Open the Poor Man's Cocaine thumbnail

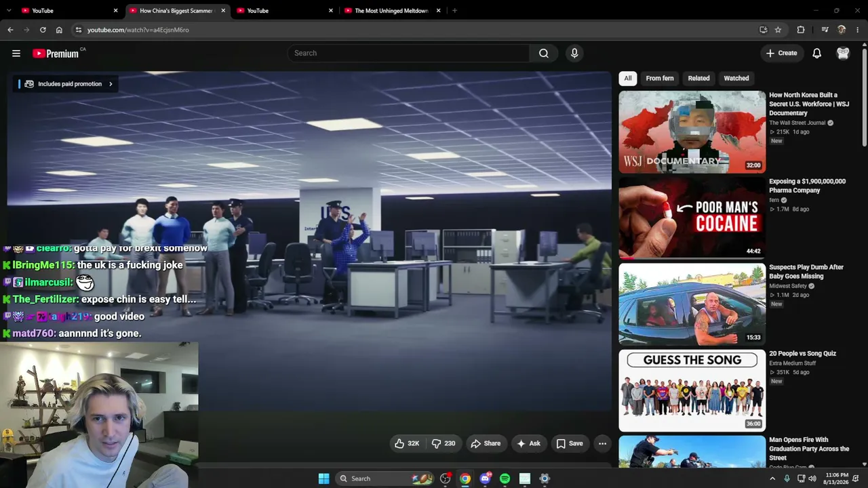(692, 218)
